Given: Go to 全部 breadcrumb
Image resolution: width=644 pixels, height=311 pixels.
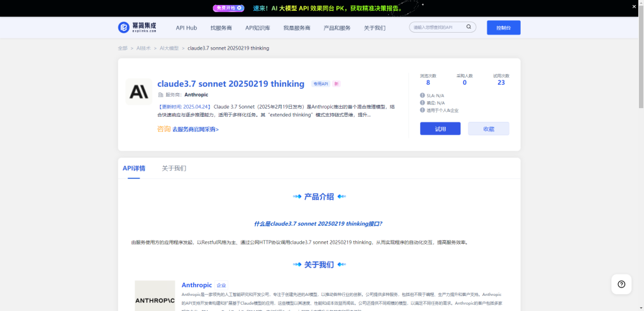Looking at the screenshot, I should (123, 48).
